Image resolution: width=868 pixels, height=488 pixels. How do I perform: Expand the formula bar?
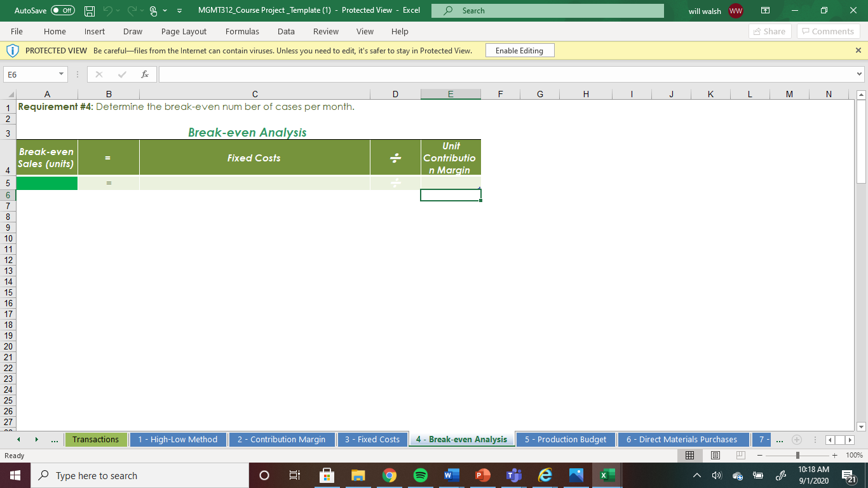[860, 74]
